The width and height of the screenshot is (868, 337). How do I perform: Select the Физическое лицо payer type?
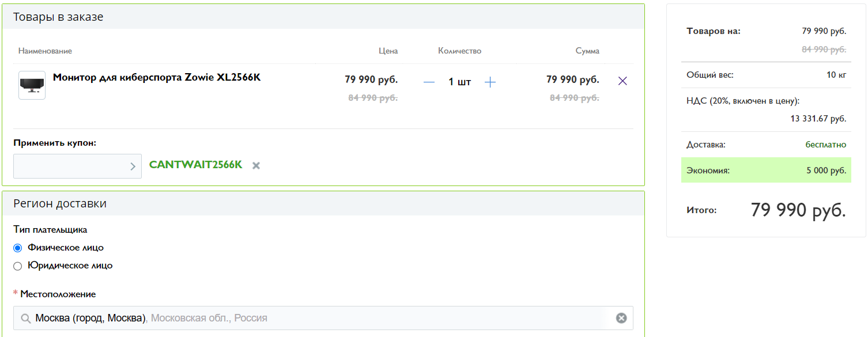[18, 248]
